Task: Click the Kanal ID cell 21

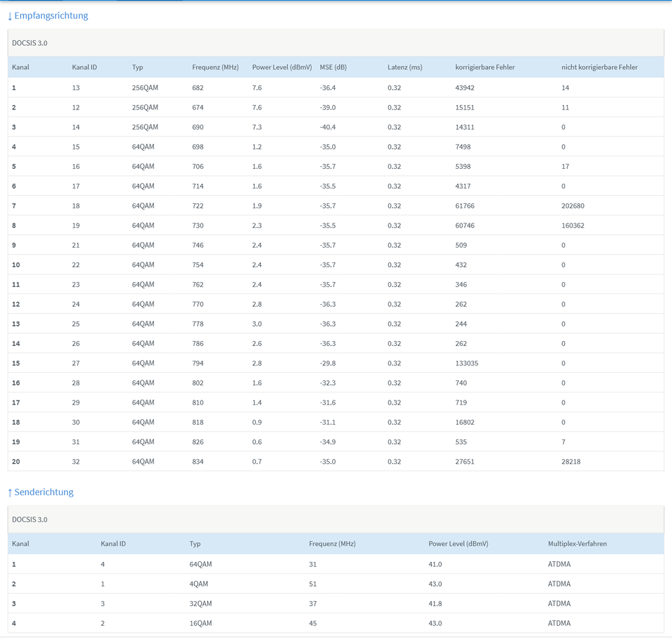Action: point(75,245)
